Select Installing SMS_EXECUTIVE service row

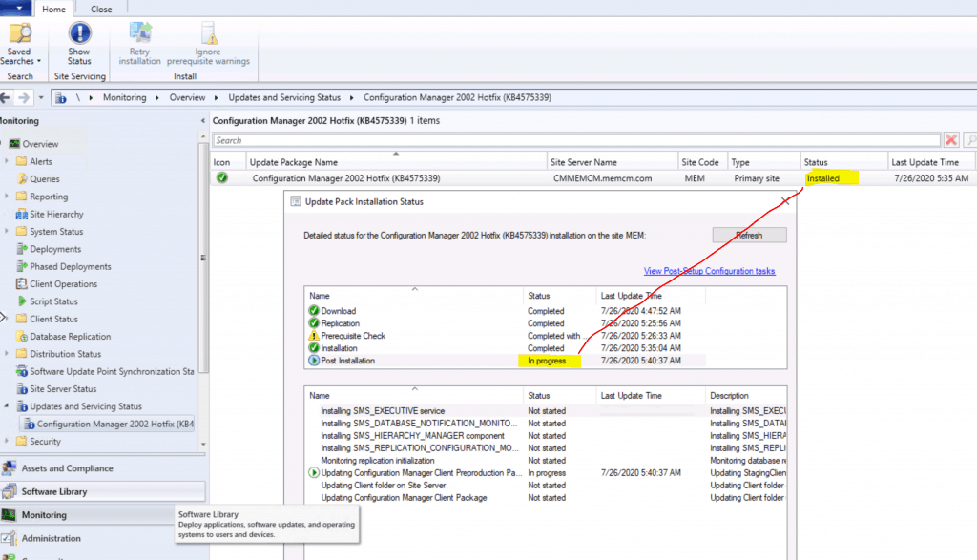pos(546,410)
